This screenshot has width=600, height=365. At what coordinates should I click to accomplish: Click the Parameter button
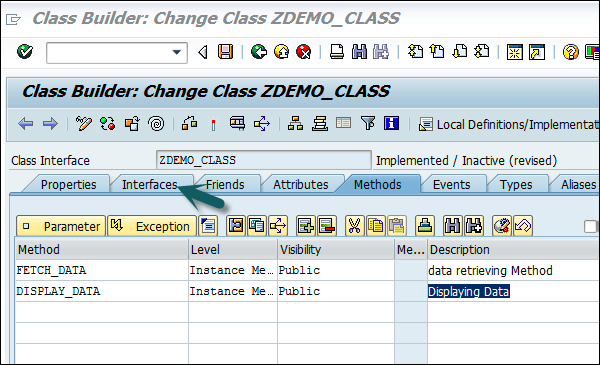click(x=61, y=226)
